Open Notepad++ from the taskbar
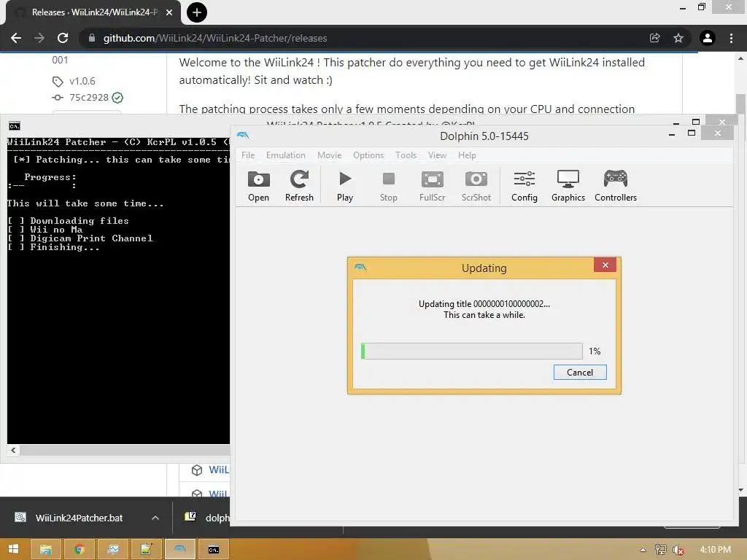 tap(146, 549)
